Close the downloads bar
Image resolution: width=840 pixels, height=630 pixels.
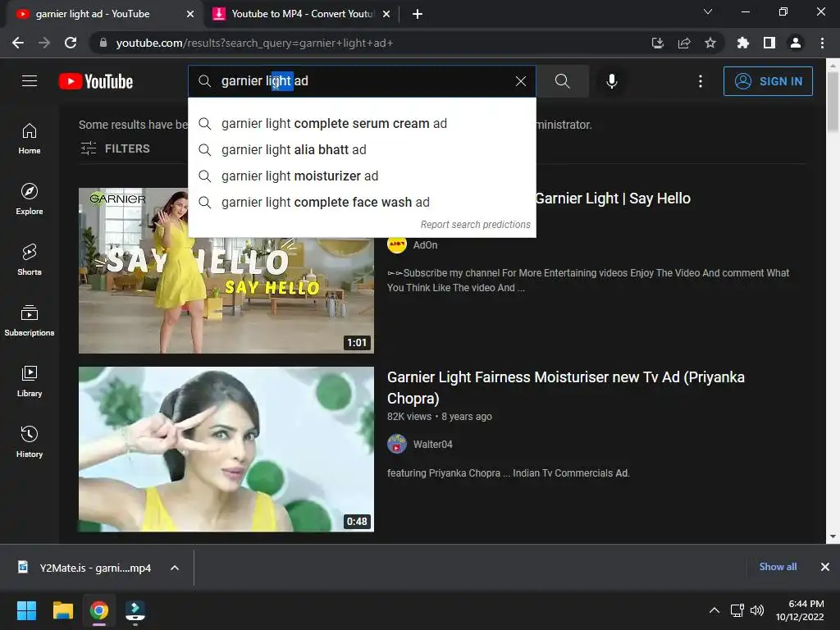pyautogui.click(x=825, y=567)
